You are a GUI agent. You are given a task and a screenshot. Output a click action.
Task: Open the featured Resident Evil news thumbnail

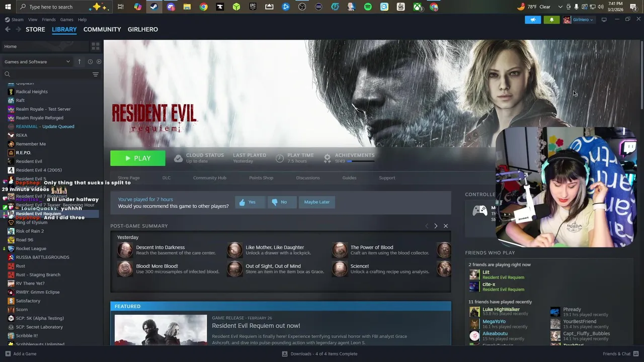click(160, 330)
